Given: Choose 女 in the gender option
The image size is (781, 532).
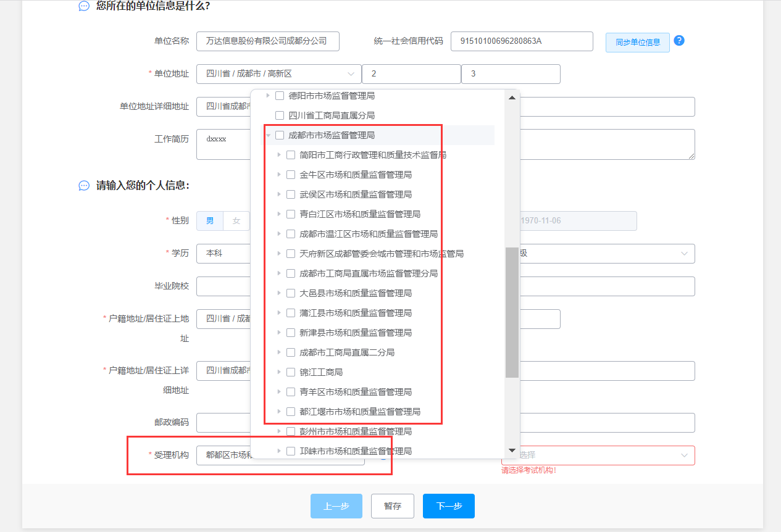Looking at the screenshot, I should click(x=236, y=221).
